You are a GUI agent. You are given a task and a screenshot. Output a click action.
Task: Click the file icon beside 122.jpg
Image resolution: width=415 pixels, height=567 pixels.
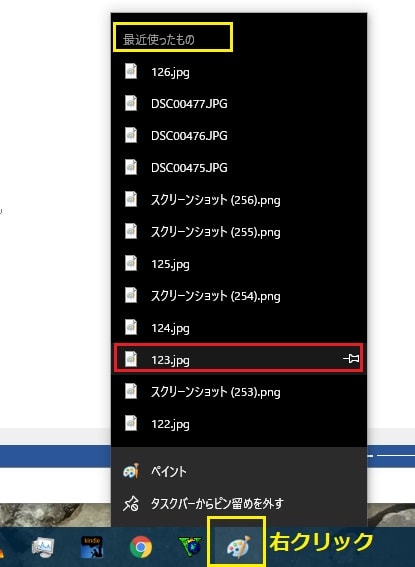point(131,423)
